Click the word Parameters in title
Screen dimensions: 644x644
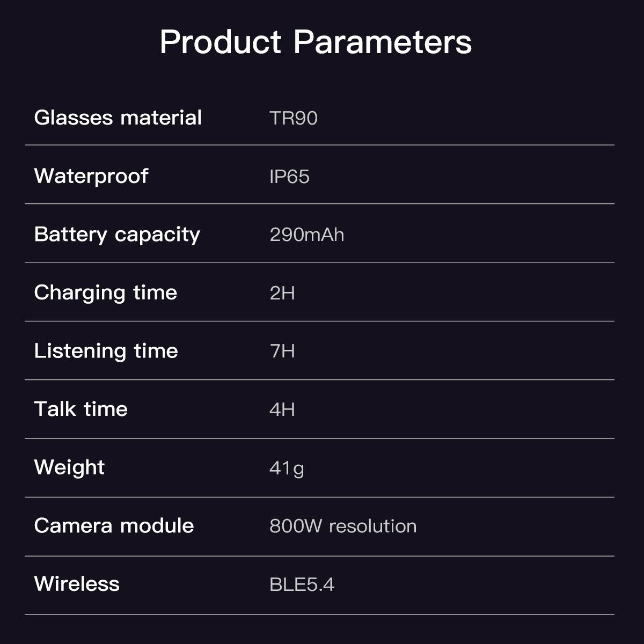point(383,42)
